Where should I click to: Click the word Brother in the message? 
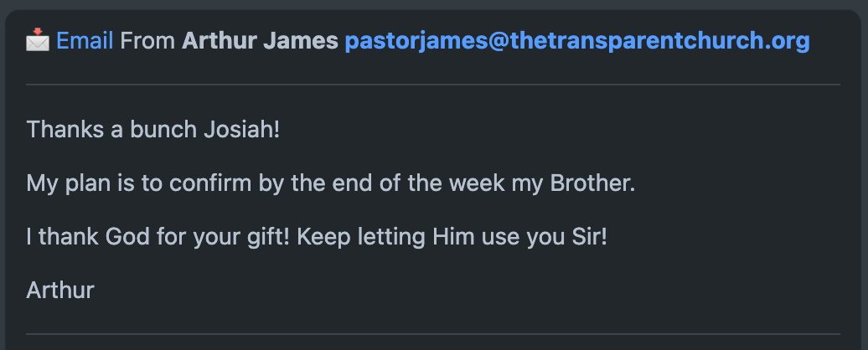(x=592, y=183)
